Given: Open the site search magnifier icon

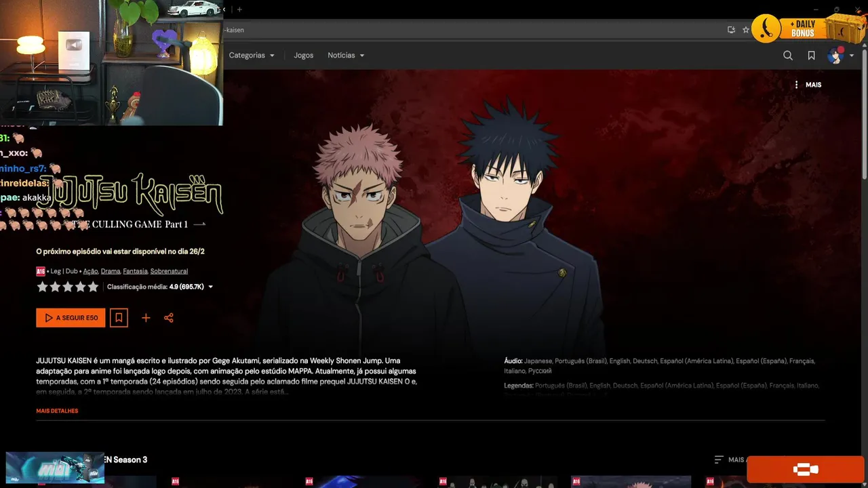Looking at the screenshot, I should click(788, 56).
